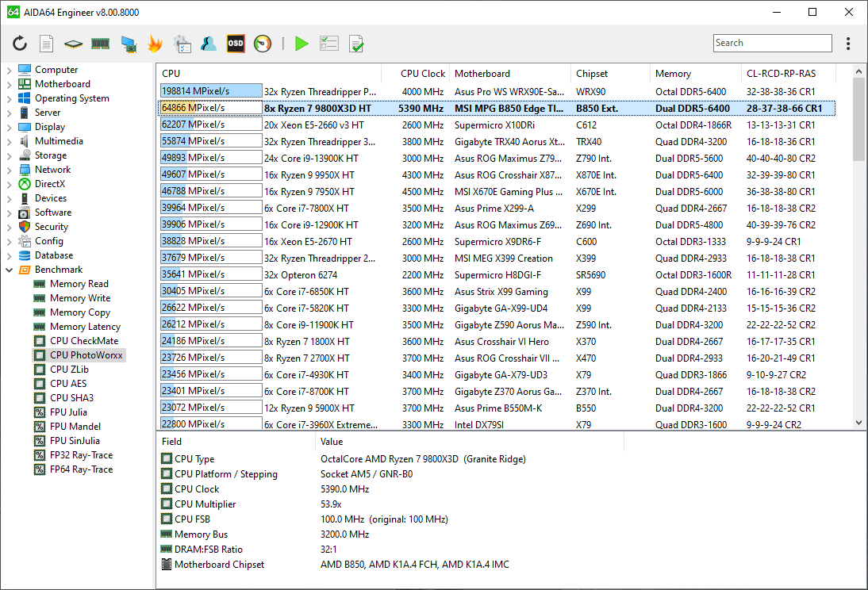Open the Report page icon in toolbar
This screenshot has width=868, height=590.
47,43
